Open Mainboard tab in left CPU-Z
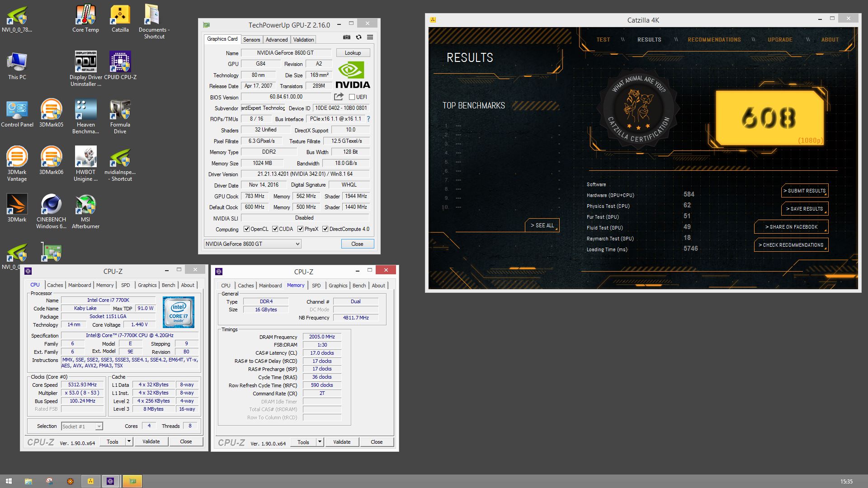868x488 pixels. click(x=80, y=285)
